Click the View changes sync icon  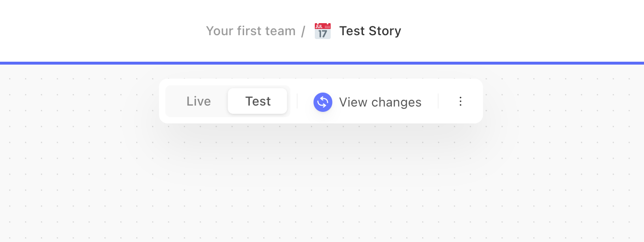tap(323, 102)
